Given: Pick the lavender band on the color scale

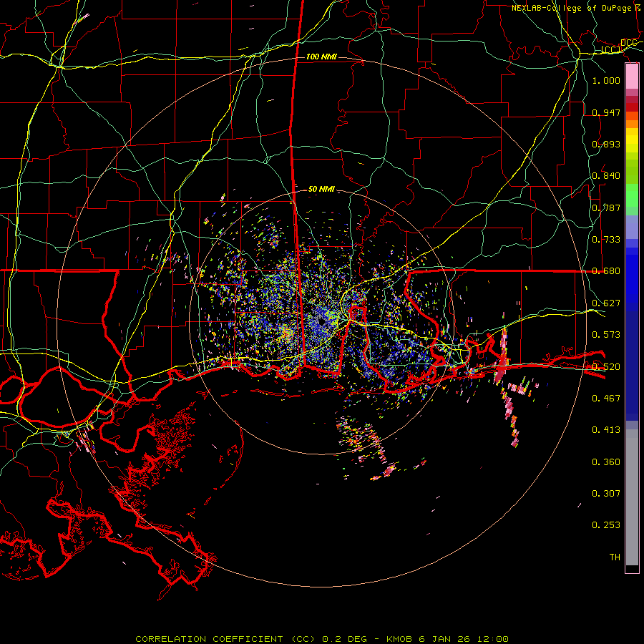Looking at the screenshot, I should [632, 227].
